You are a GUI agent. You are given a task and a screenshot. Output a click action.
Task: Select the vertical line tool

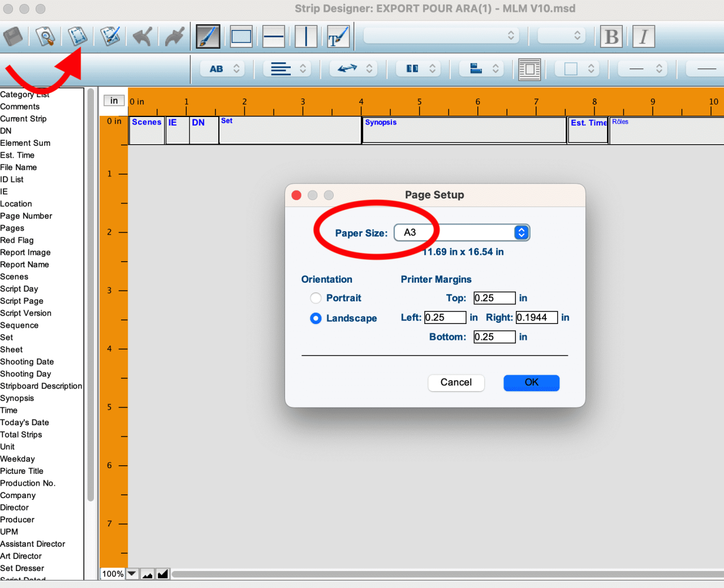pos(306,37)
